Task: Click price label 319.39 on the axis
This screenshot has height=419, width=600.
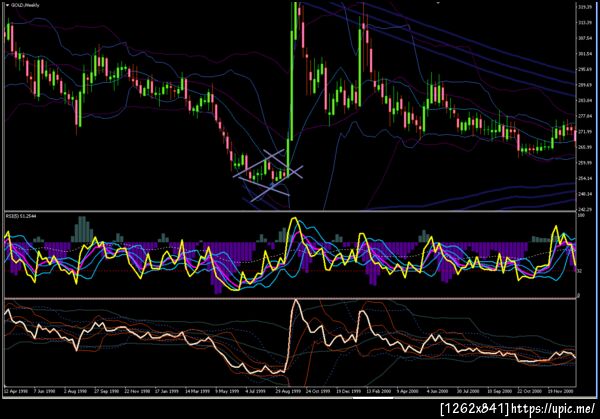Action: (584, 7)
